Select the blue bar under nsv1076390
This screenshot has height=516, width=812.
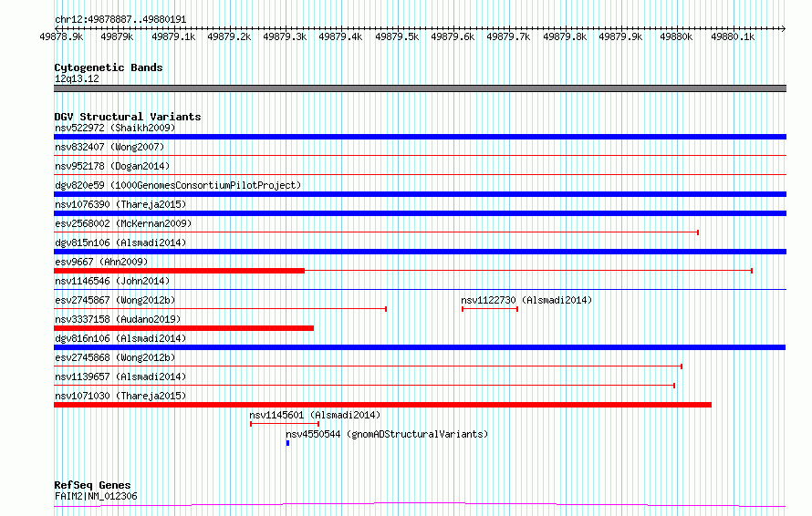(x=420, y=213)
